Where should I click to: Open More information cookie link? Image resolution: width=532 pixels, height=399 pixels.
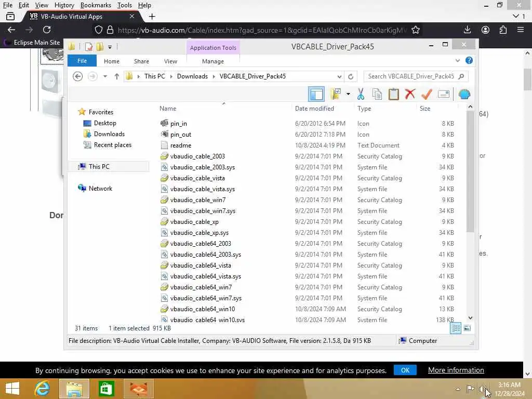[x=456, y=370]
